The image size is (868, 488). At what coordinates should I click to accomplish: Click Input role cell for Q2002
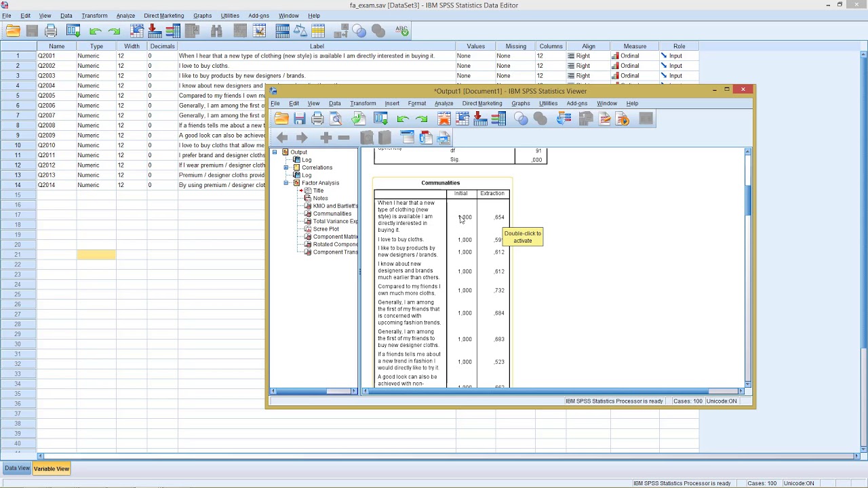(679, 66)
